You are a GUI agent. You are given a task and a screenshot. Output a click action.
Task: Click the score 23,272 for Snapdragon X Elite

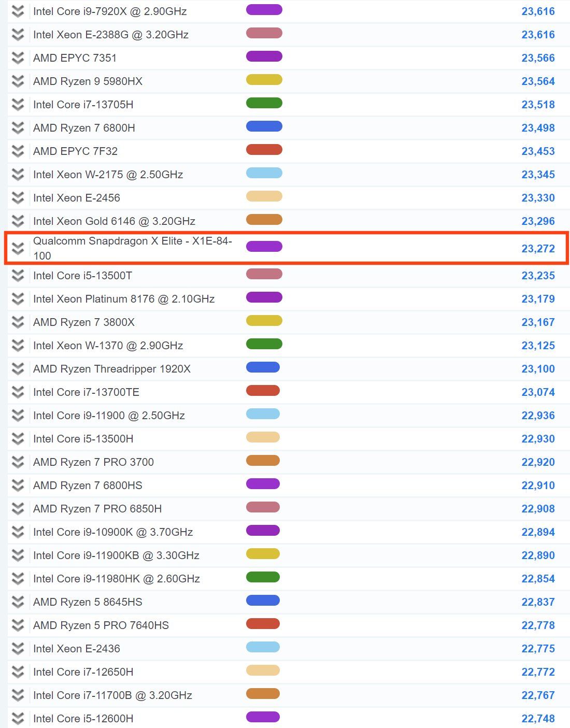[x=538, y=249]
